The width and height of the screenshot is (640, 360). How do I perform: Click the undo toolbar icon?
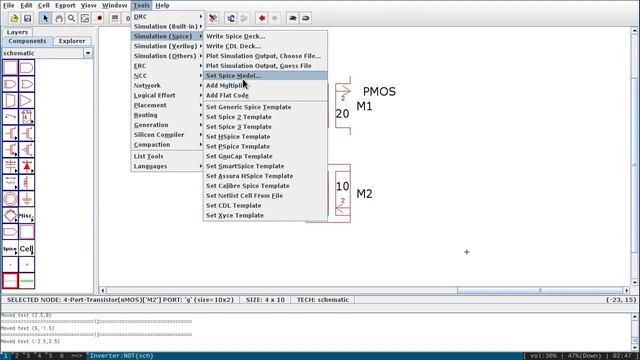pyautogui.click(x=231, y=18)
